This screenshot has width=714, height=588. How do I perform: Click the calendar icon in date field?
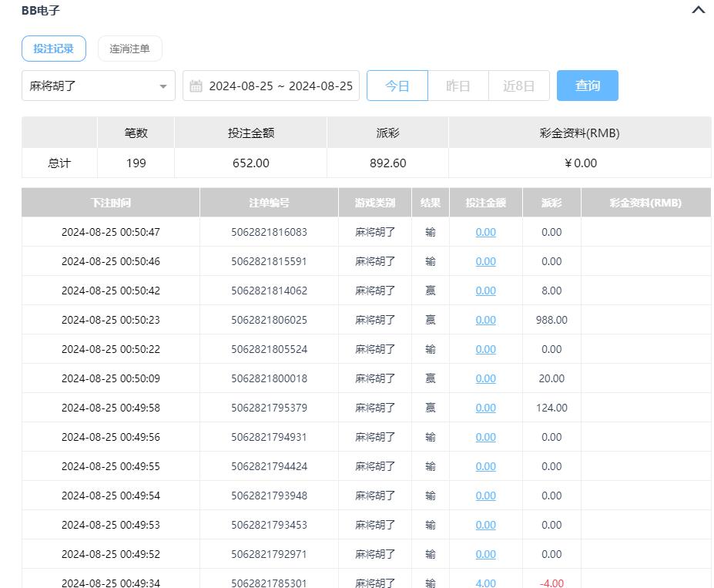coord(196,86)
